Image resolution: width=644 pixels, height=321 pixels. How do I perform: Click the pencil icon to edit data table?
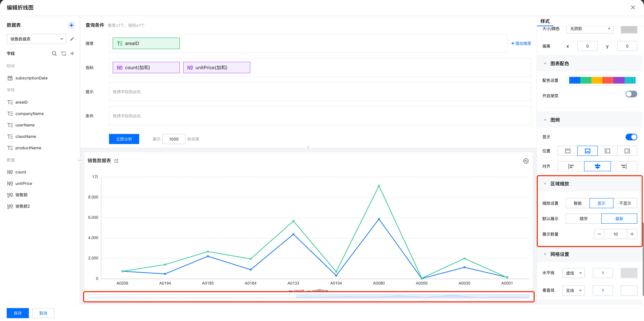coord(72,39)
